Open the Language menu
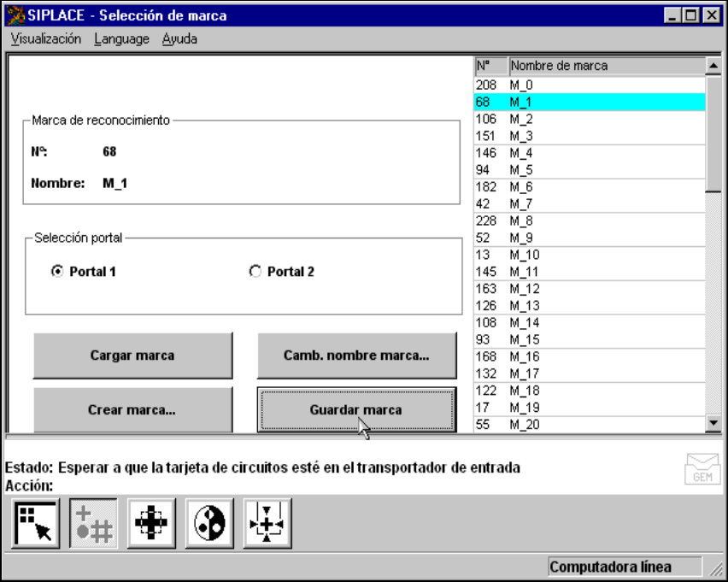 [121, 38]
